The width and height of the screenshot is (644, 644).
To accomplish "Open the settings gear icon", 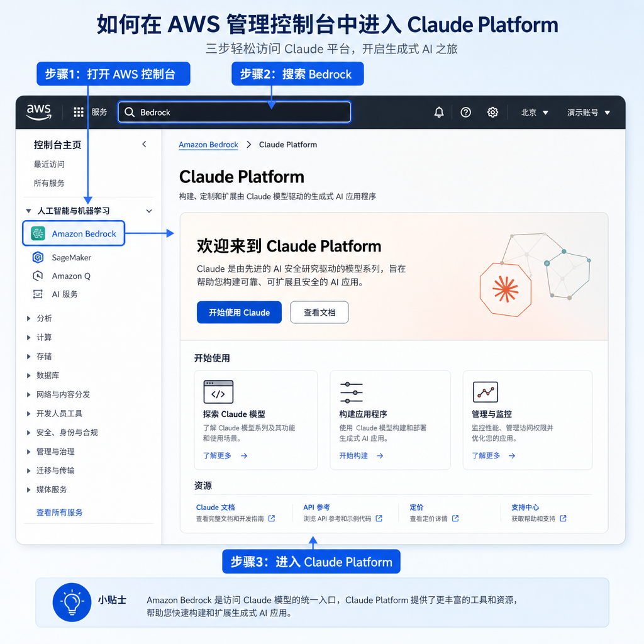I will (492, 112).
